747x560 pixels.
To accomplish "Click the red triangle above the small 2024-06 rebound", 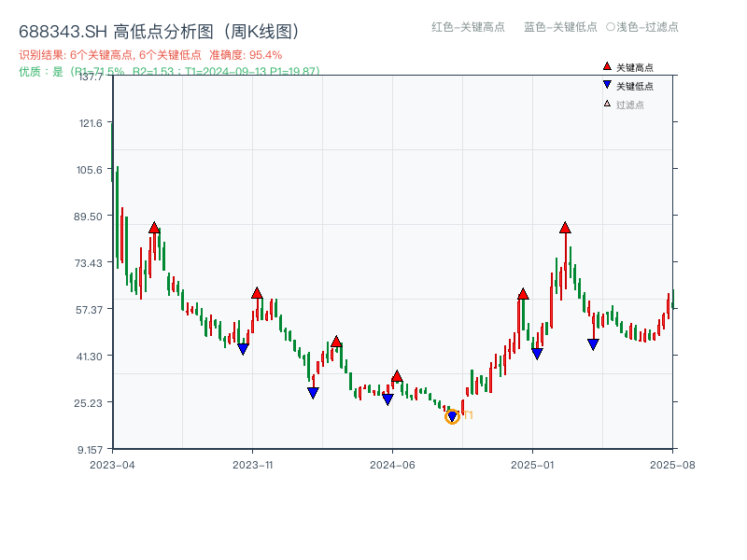I will click(x=397, y=377).
